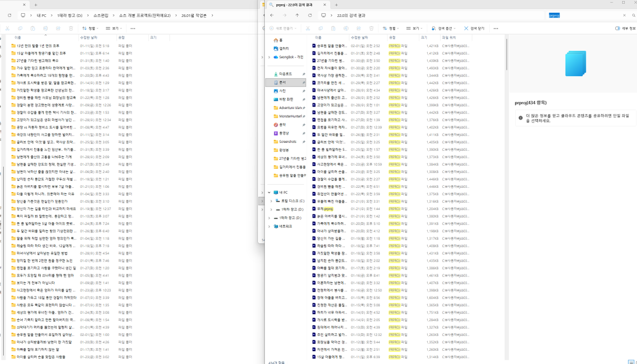Viewport: 637px width, 364px height.
Task: Expand the 네트워크 node
Action: tap(269, 227)
